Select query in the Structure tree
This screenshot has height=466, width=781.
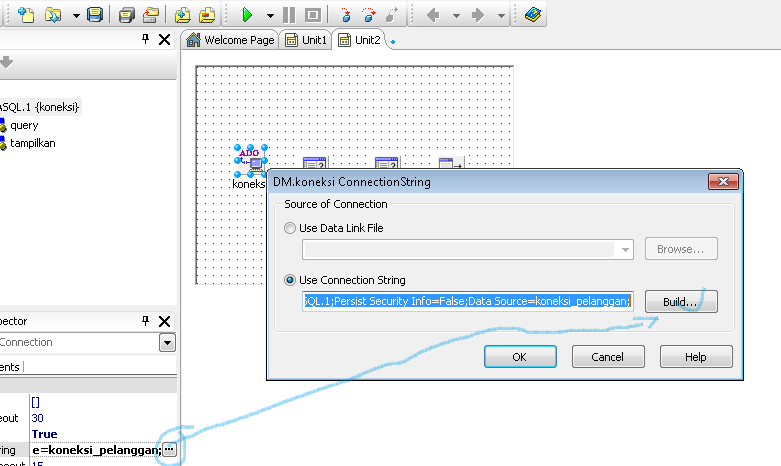pos(24,125)
